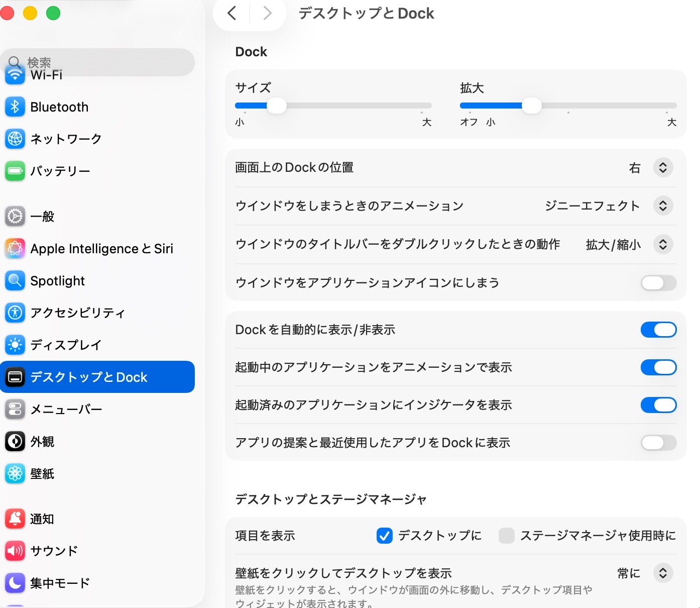Select メニューバー in the sidebar
This screenshot has width=700, height=608.
click(x=66, y=410)
